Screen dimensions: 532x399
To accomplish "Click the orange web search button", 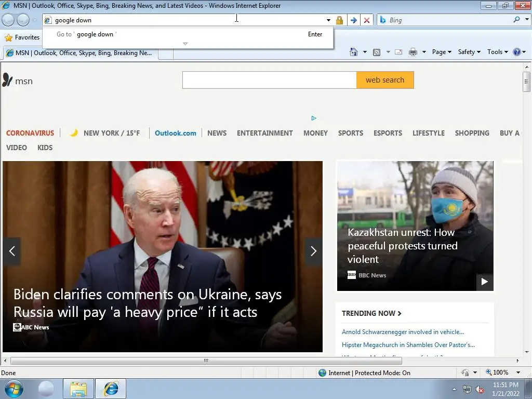I will click(x=385, y=80).
